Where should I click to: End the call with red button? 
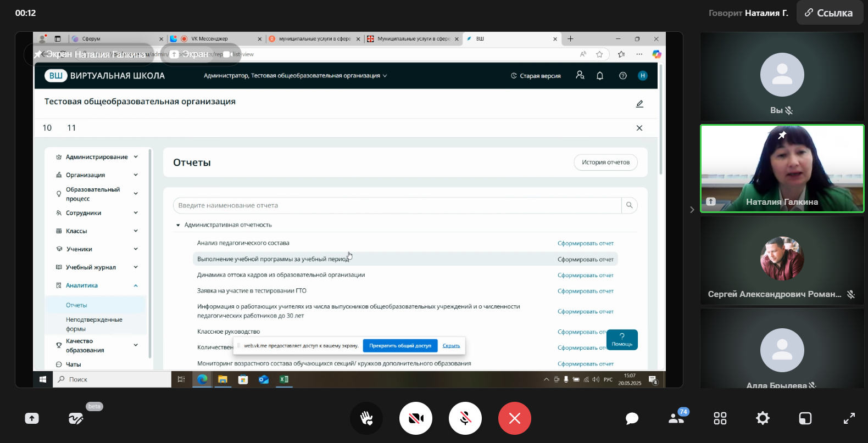[515, 418]
